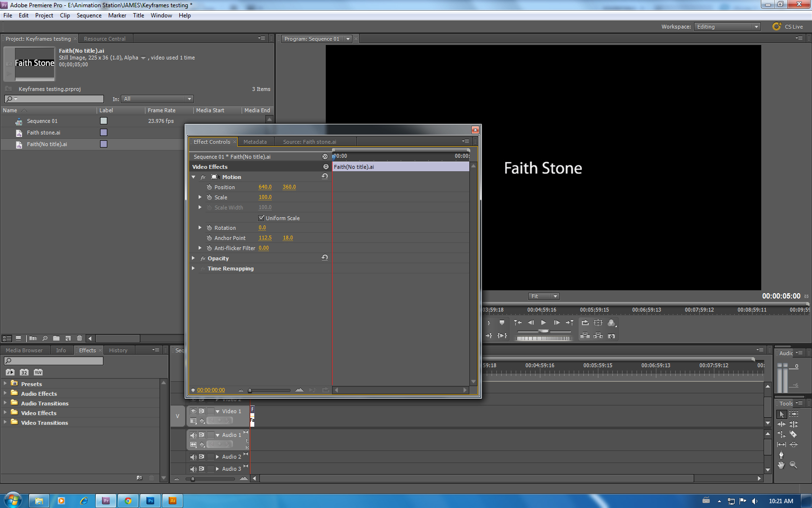
Task: Filter by Accelerated Effects in Effects panel
Action: tap(10, 372)
